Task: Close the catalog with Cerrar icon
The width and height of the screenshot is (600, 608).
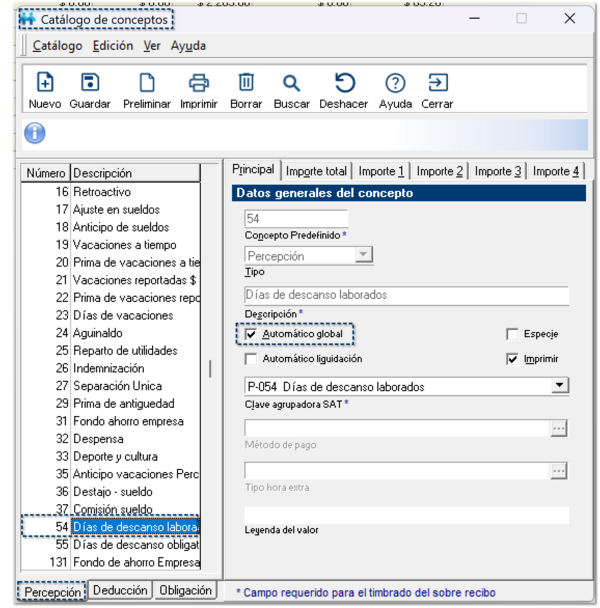Action: click(438, 82)
